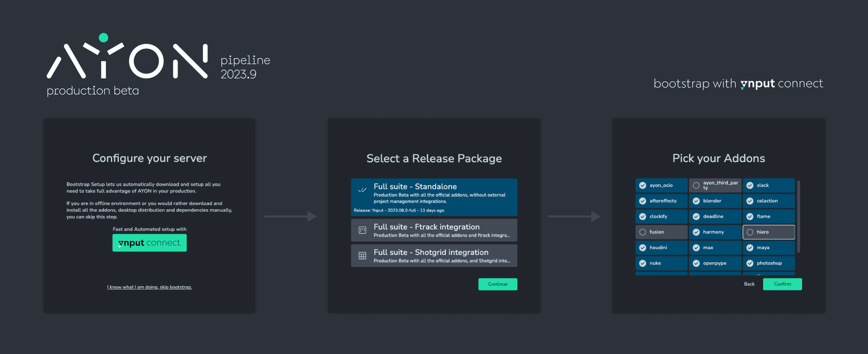Click the AYON logo
Viewport: 868px width, 354px height.
(x=128, y=56)
